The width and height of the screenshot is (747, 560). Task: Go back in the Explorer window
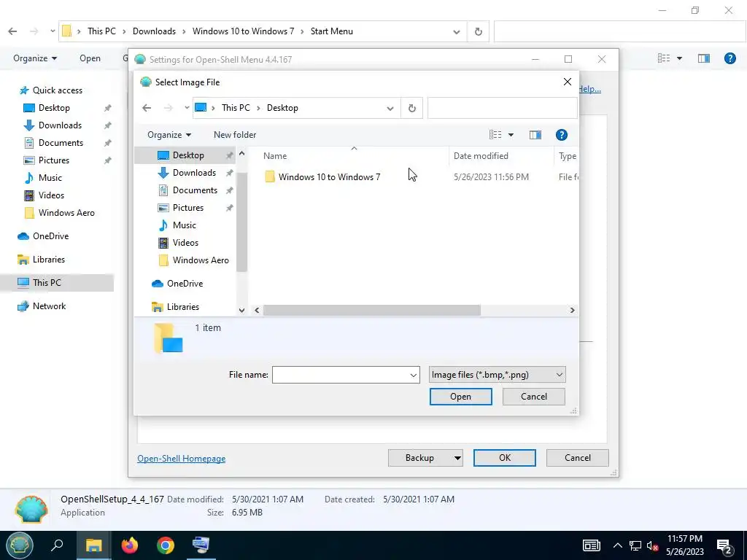click(x=13, y=31)
